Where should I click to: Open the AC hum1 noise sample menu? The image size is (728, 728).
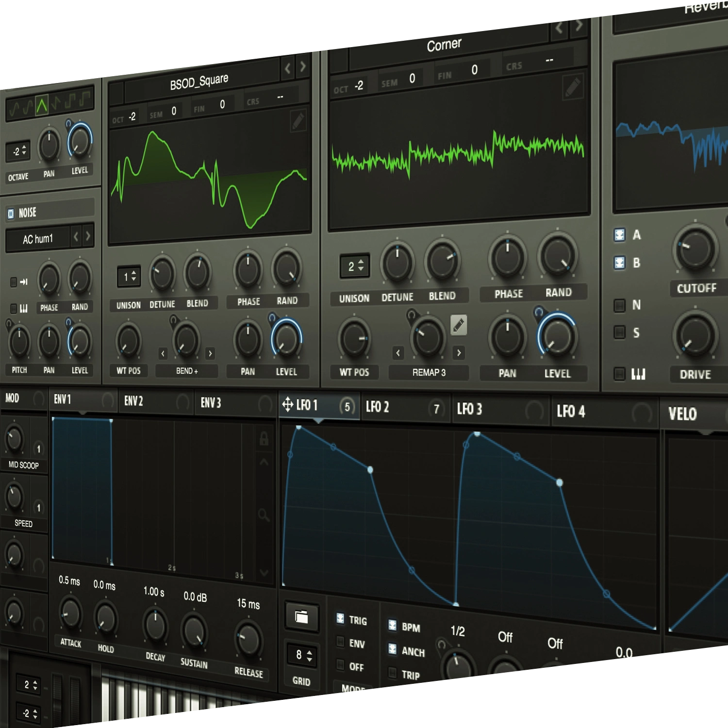pyautogui.click(x=38, y=239)
